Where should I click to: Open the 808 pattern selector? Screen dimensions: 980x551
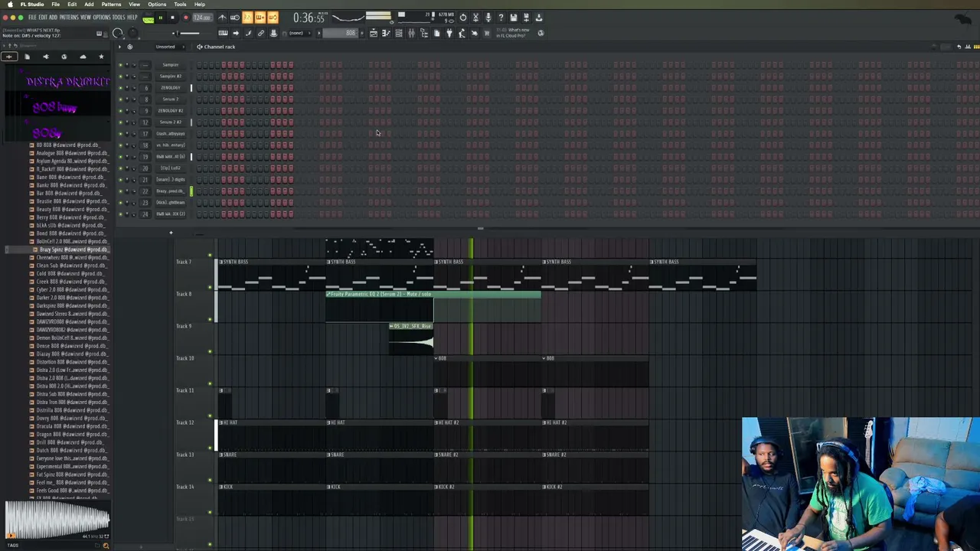(x=340, y=33)
